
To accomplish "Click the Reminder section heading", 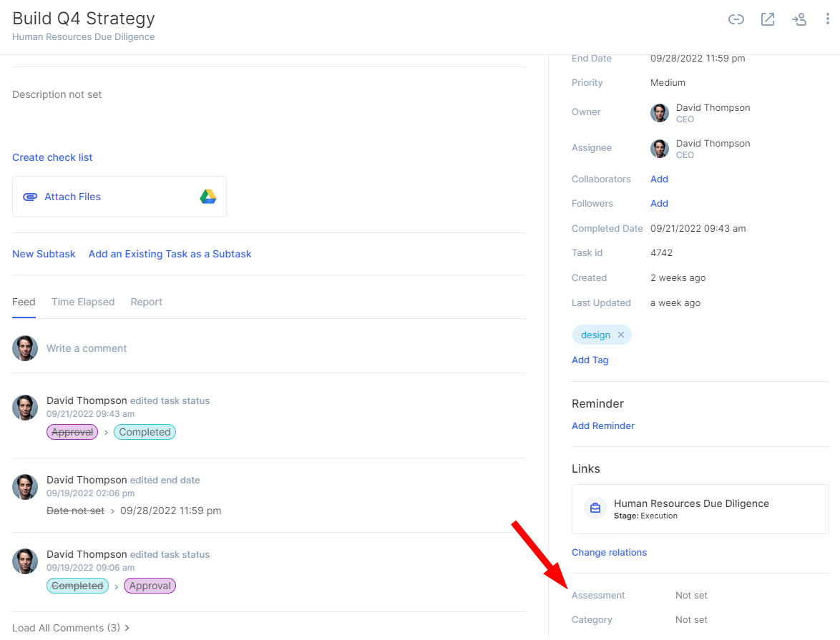I will (x=597, y=404).
